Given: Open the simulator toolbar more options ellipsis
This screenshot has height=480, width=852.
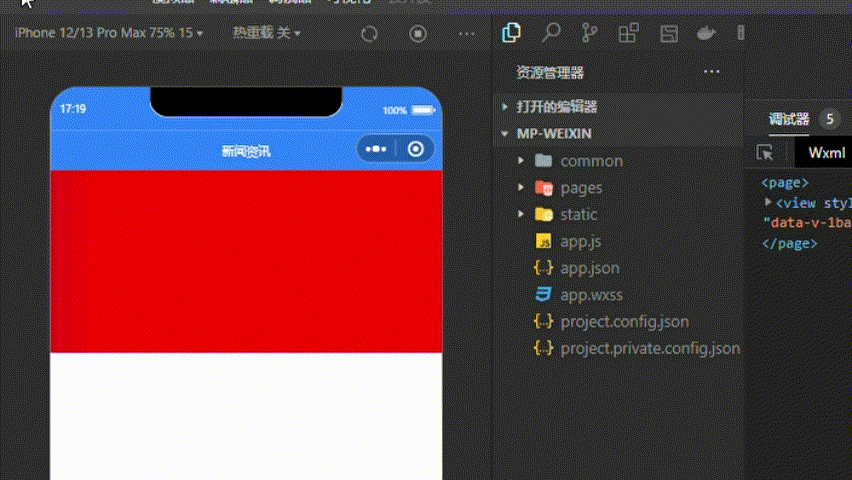Looking at the screenshot, I should click(466, 34).
